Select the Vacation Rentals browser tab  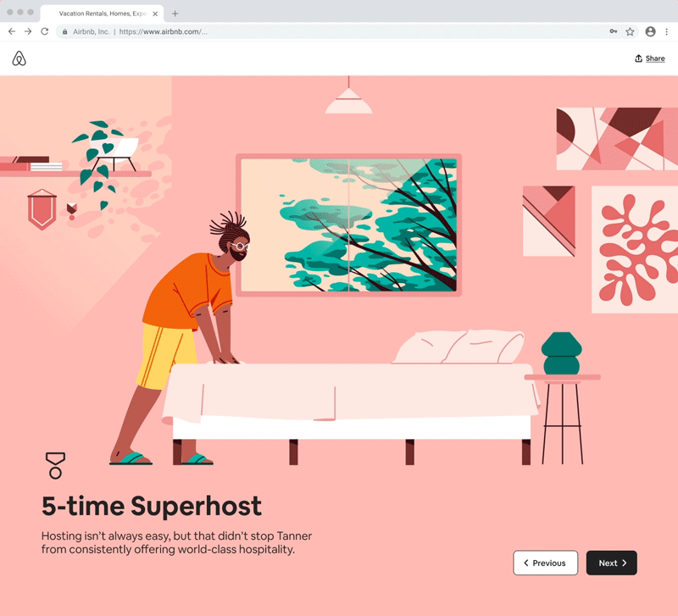pyautogui.click(x=102, y=14)
